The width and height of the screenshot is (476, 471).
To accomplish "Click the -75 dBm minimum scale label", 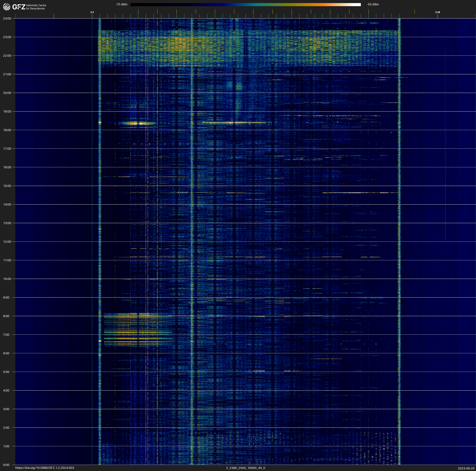I will [x=121, y=4].
